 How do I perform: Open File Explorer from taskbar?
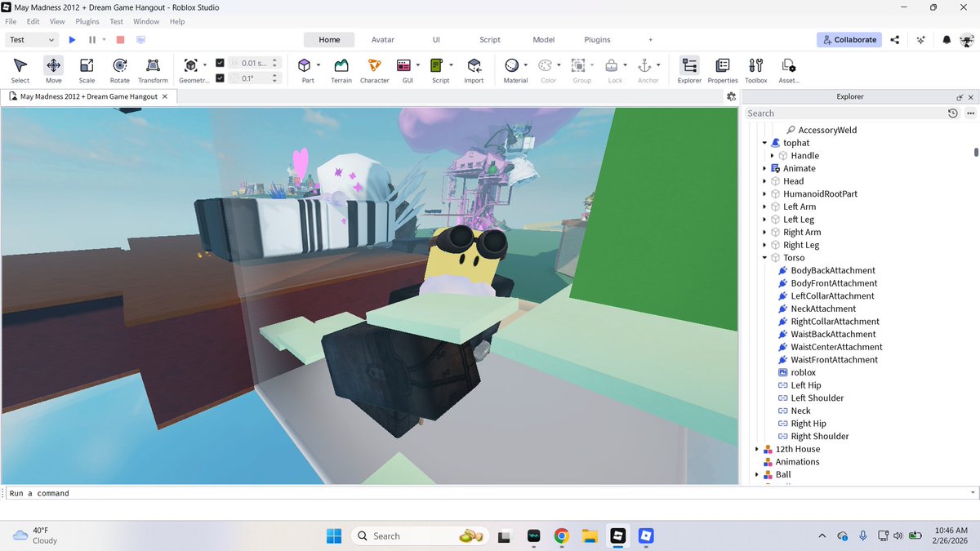(590, 536)
